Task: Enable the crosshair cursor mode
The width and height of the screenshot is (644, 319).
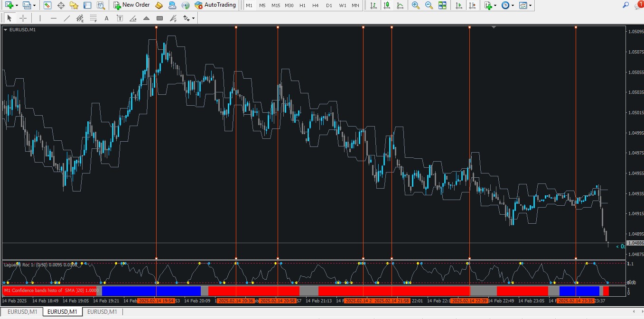Action: click(22, 18)
